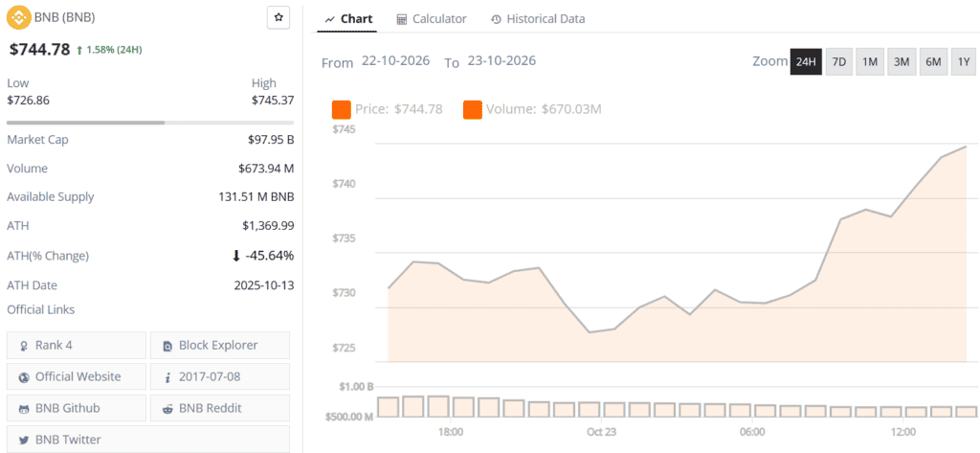Click the Official Links heading
The width and height of the screenshot is (980, 453).
(x=40, y=309)
